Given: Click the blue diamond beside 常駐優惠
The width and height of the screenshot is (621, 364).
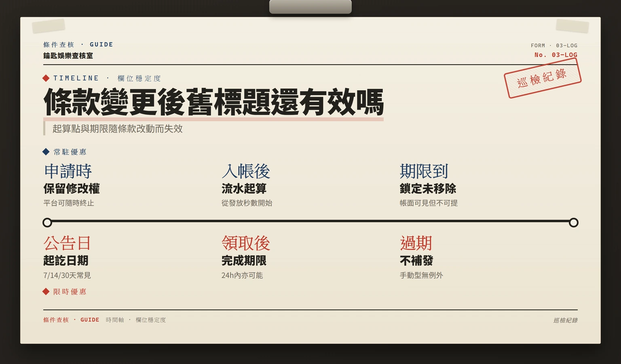Looking at the screenshot, I should tap(46, 151).
